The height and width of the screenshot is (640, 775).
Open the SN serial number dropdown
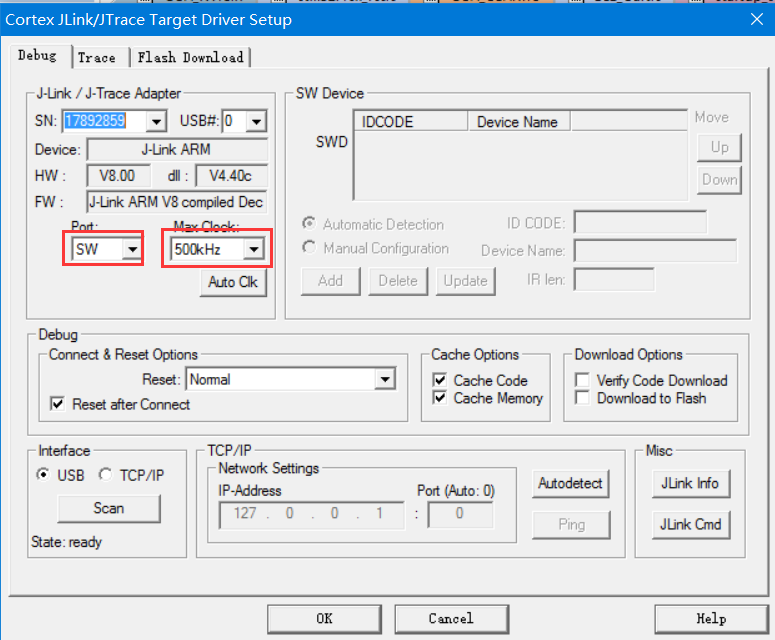(x=156, y=121)
